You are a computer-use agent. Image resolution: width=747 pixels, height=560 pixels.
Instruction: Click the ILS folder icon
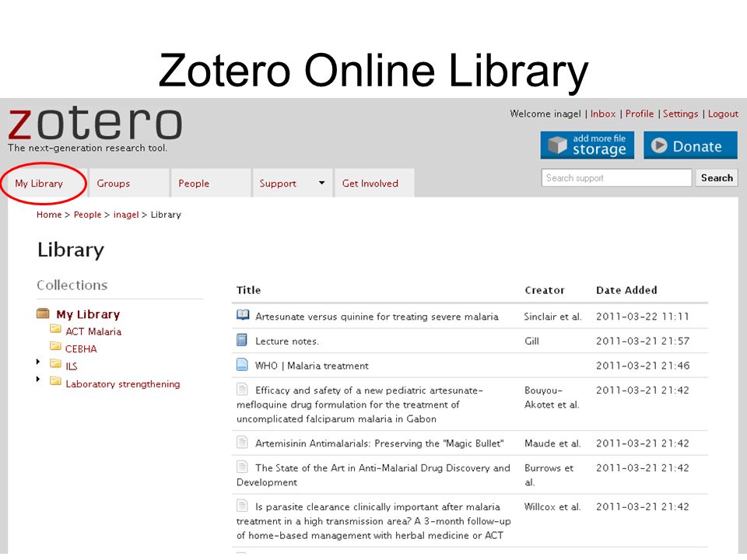coord(55,364)
